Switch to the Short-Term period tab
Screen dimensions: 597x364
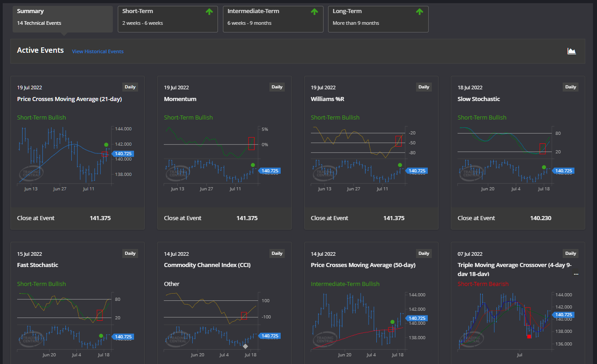point(167,19)
